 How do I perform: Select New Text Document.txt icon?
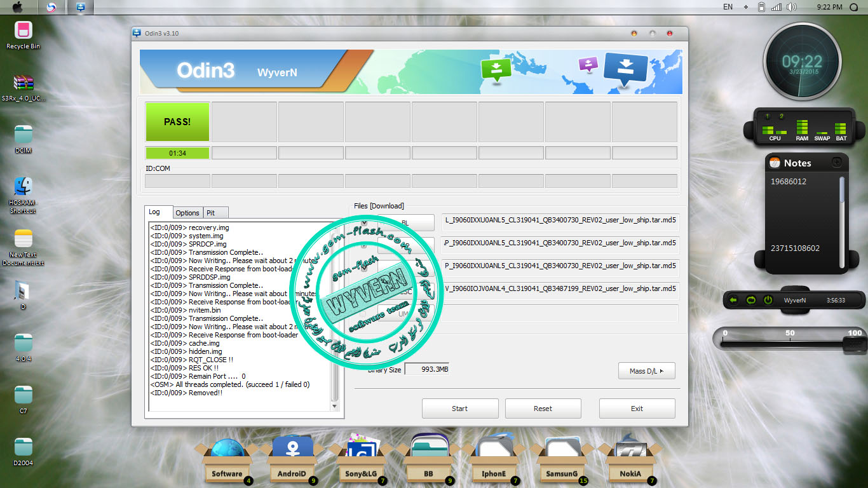23,248
